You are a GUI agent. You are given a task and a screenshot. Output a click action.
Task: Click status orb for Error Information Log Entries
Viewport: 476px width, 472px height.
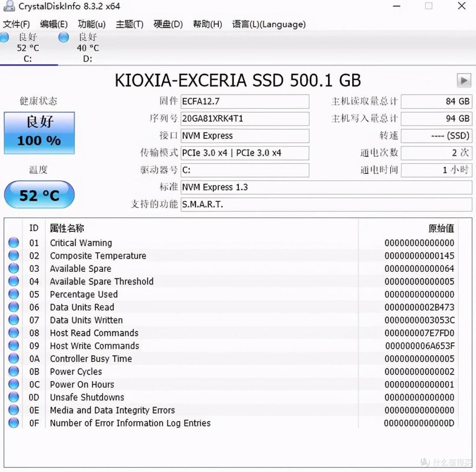[14, 423]
